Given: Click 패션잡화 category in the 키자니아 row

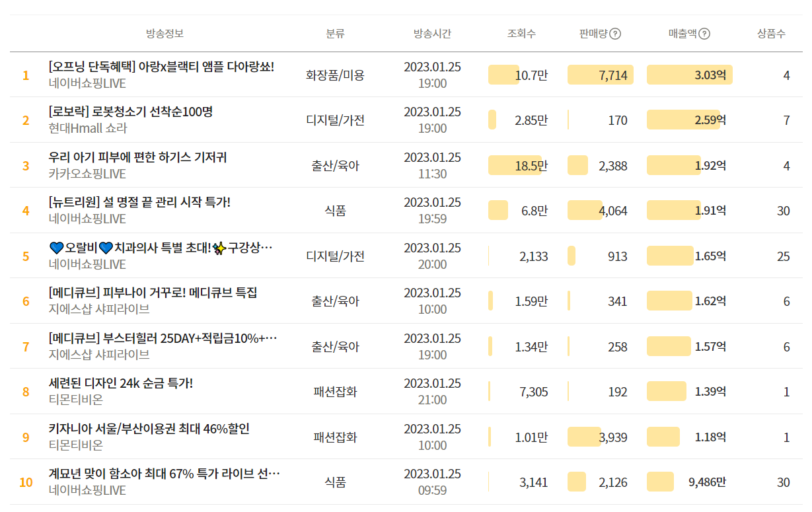Looking at the screenshot, I should click(335, 437).
